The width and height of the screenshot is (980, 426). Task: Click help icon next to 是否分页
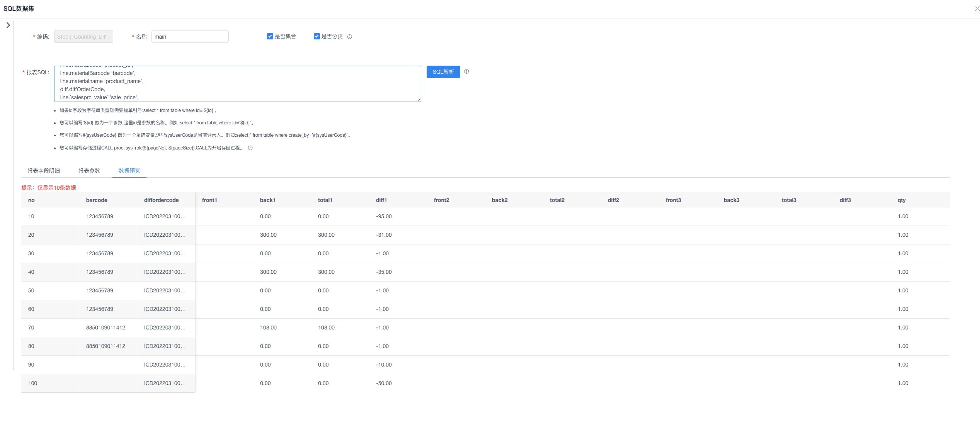[x=350, y=37]
